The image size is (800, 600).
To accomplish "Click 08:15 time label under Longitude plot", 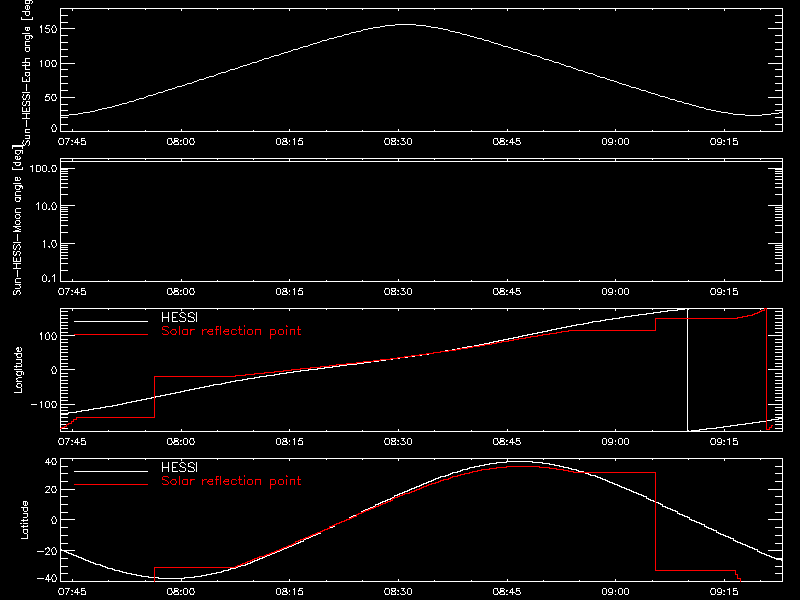I will pos(289,442).
